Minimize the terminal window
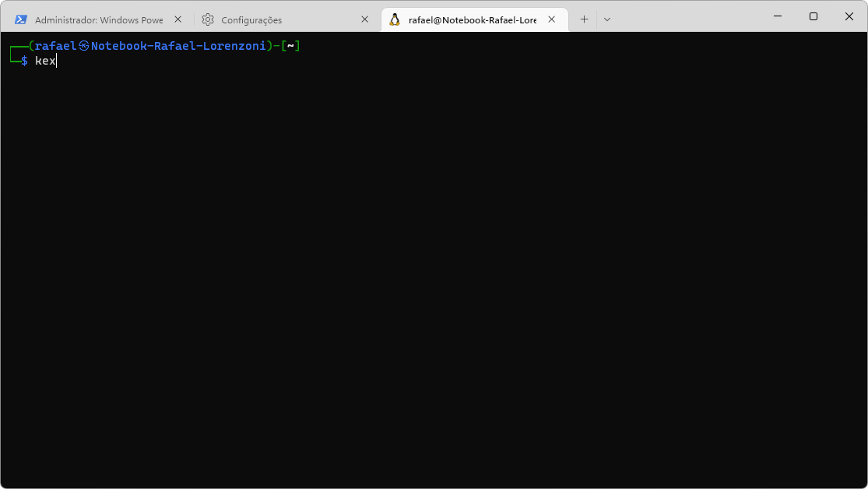The height and width of the screenshot is (489, 868). pyautogui.click(x=776, y=16)
